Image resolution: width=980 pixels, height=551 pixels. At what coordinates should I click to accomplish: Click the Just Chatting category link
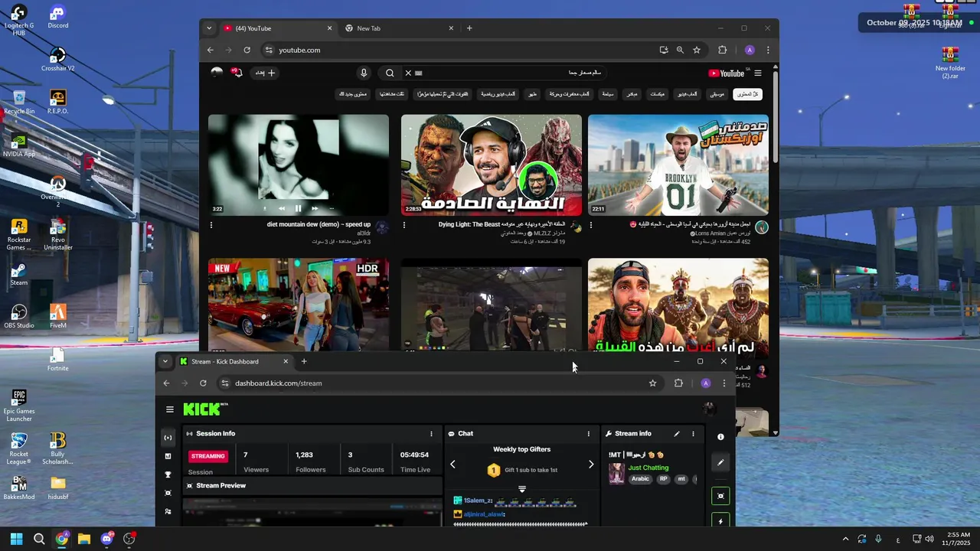(648, 468)
